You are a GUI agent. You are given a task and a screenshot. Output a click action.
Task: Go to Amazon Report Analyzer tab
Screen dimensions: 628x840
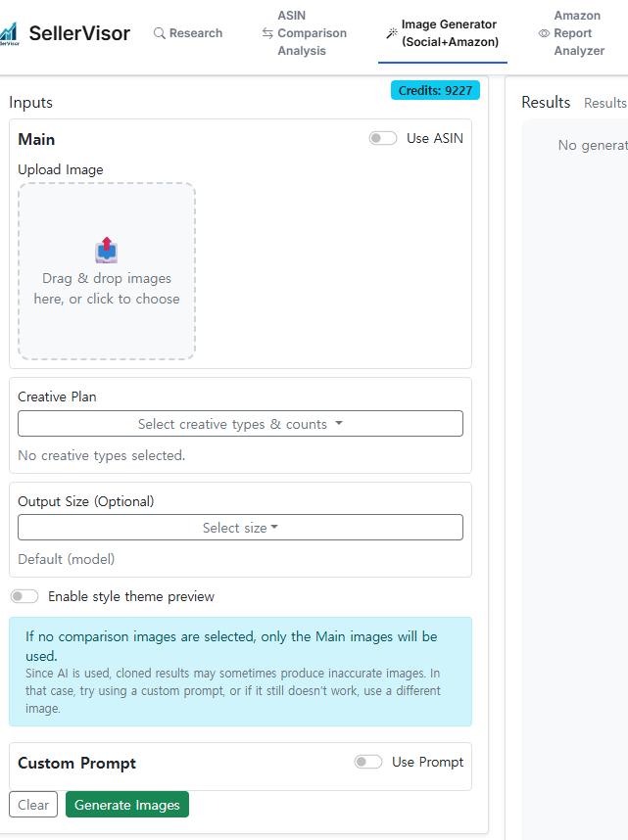tap(578, 33)
